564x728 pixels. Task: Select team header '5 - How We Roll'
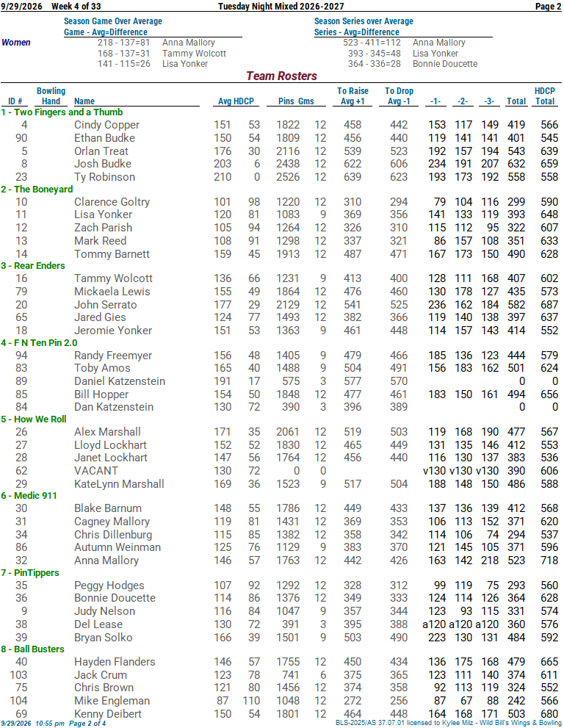point(34,419)
